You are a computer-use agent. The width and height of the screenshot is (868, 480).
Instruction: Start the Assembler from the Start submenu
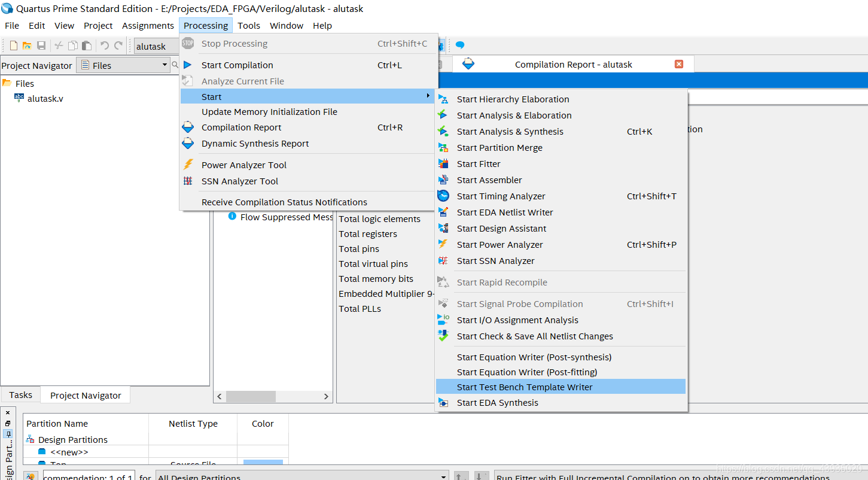pyautogui.click(x=489, y=180)
